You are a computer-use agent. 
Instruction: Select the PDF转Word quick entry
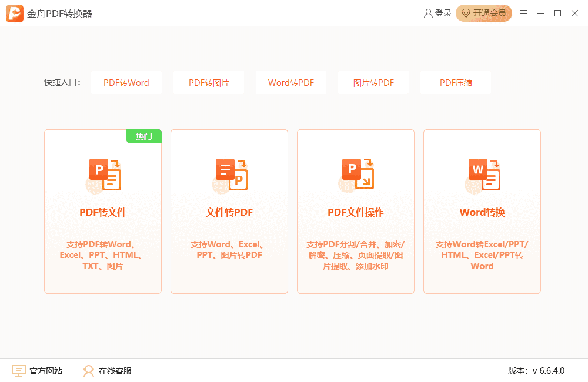pyautogui.click(x=126, y=82)
